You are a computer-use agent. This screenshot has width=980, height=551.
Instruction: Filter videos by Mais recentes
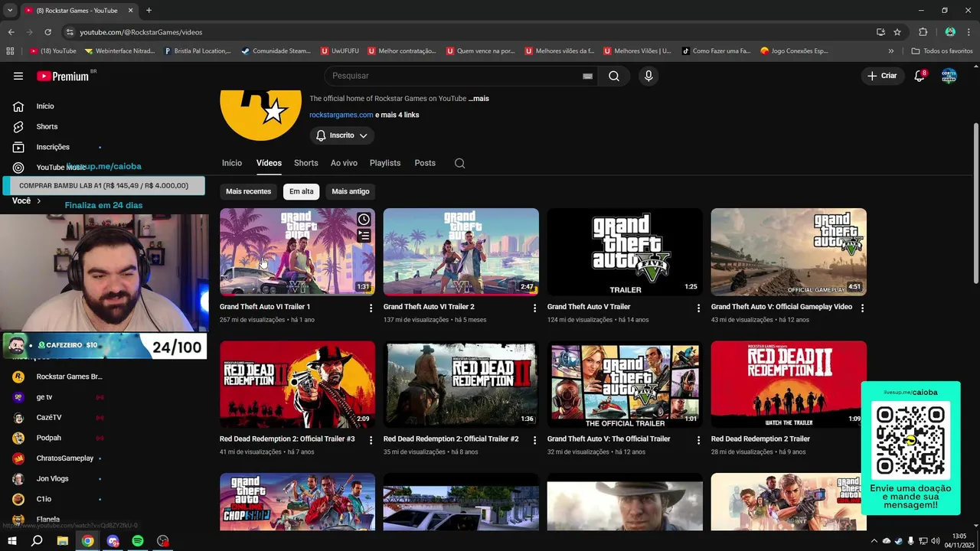coord(248,191)
